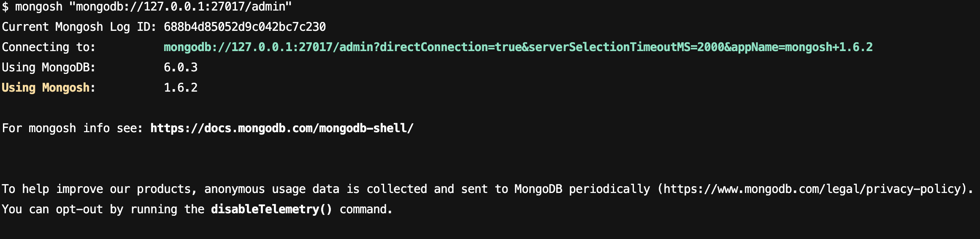Click the Mongosh Log ID hash value
Screen dimensions: 980x239
(245, 27)
